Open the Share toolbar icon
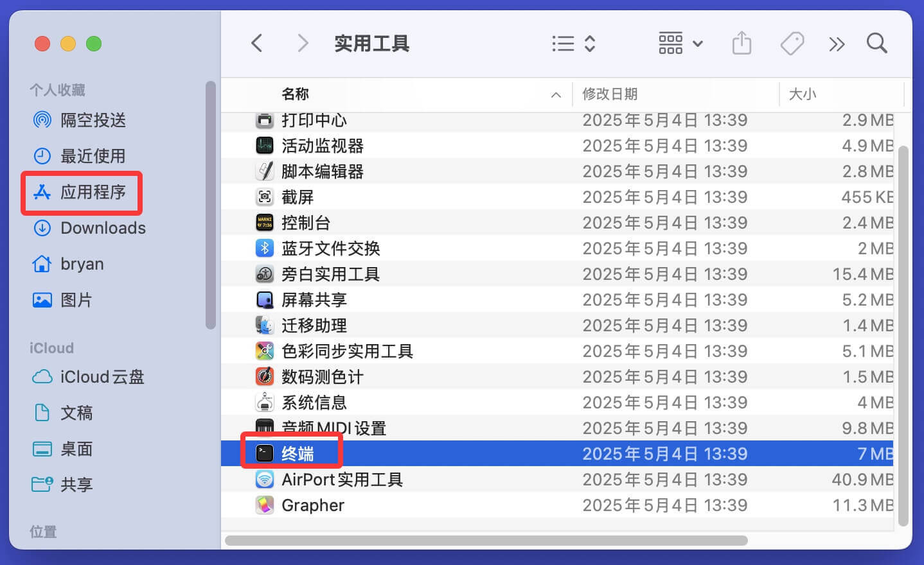Viewport: 924px width, 565px height. tap(742, 44)
